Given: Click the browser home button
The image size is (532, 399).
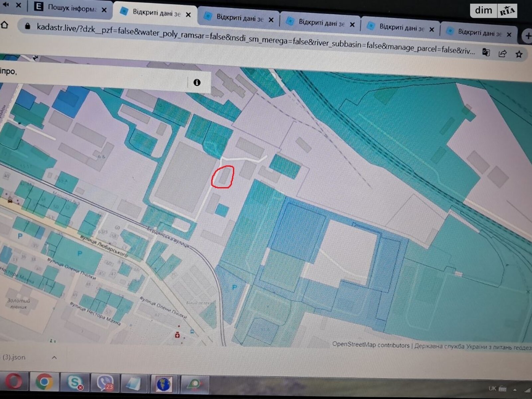Looking at the screenshot, I should (x=5, y=25).
